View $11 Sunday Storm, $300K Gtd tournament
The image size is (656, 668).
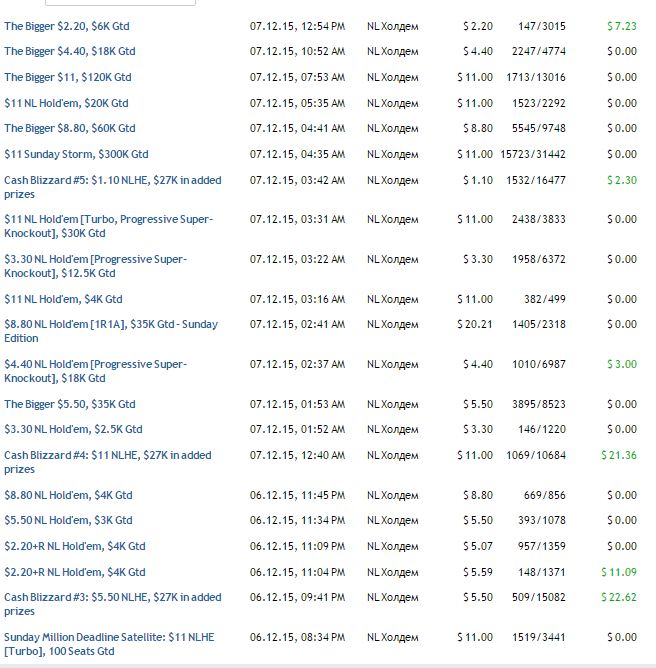76,154
